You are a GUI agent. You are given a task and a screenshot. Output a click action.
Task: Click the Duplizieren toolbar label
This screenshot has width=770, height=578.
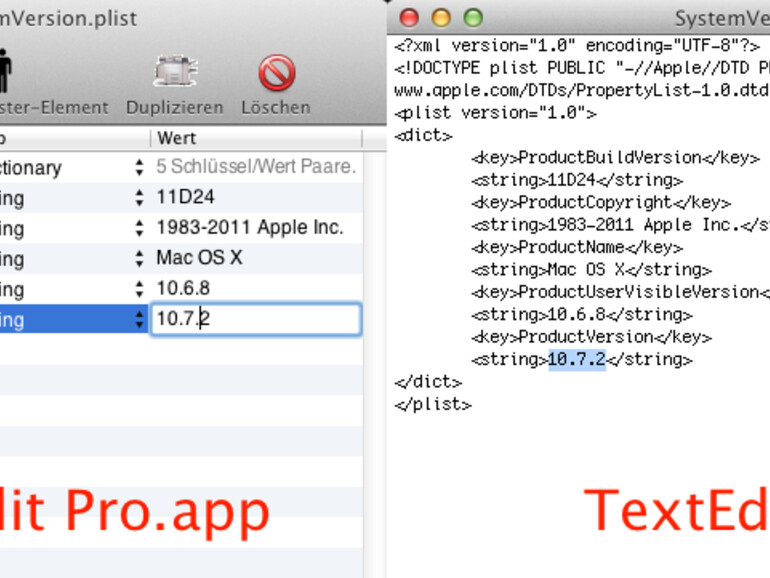pos(175,108)
